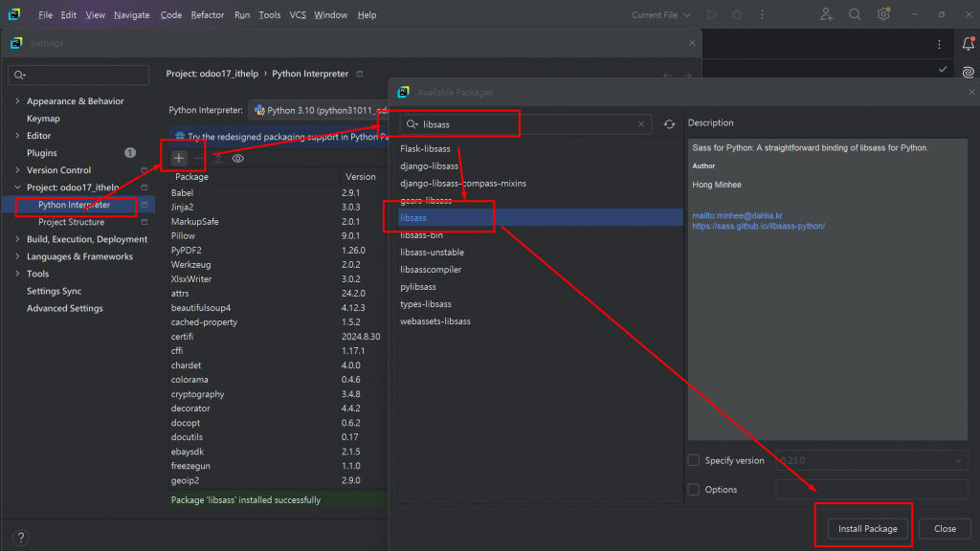This screenshot has width=980, height=551.
Task: Open the Python Interpreter selection dropdown
Action: (x=319, y=110)
